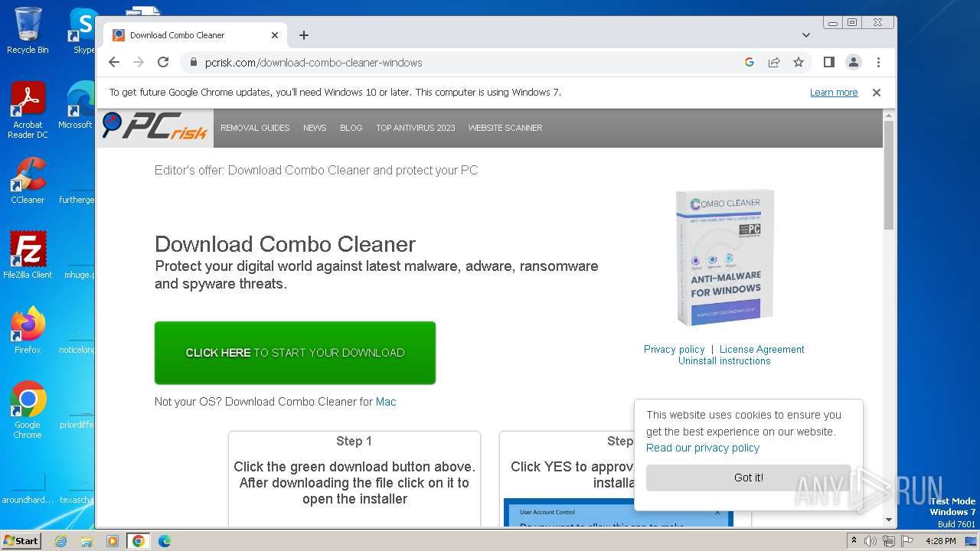Open the Removal Guides menu
The height and width of the screenshot is (551, 980).
(255, 128)
